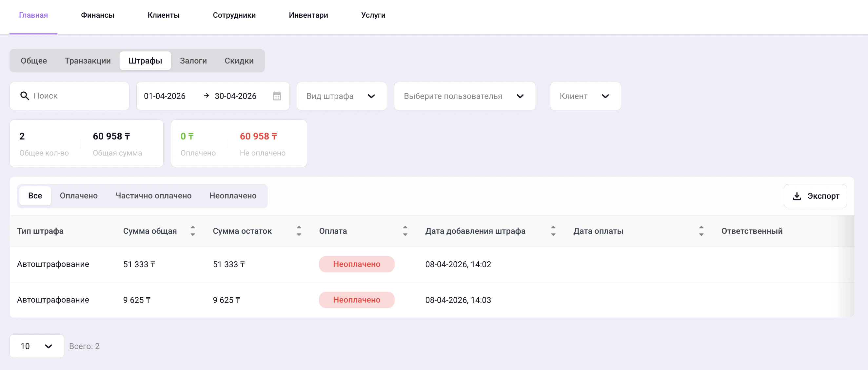Open the Клиент dropdown
Screen dimensions: 868x370
point(585,96)
